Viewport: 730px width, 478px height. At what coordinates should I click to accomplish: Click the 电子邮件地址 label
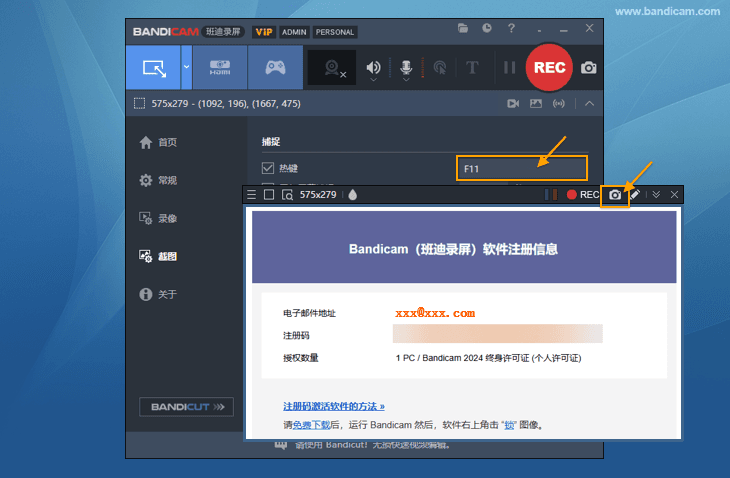(309, 313)
